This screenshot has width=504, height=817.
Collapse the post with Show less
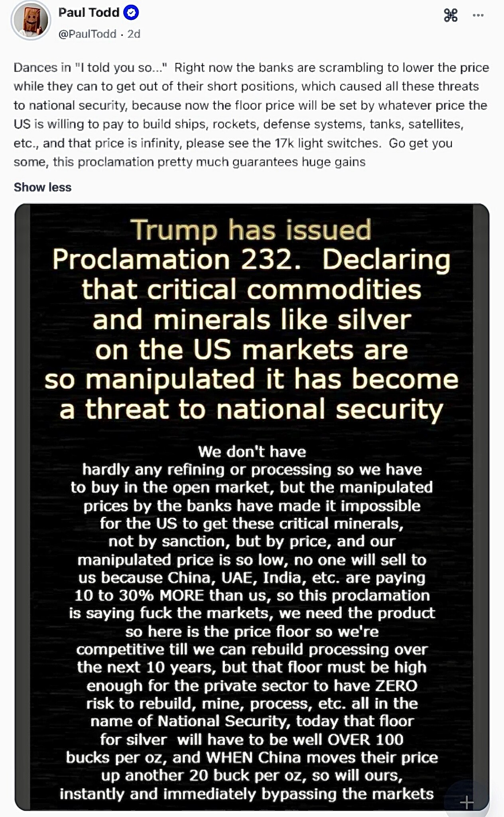[42, 187]
